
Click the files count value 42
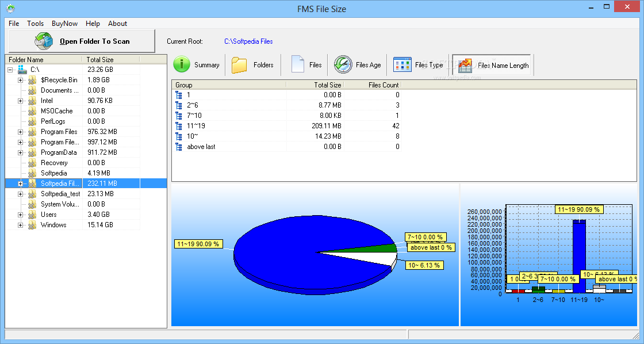[x=396, y=126]
